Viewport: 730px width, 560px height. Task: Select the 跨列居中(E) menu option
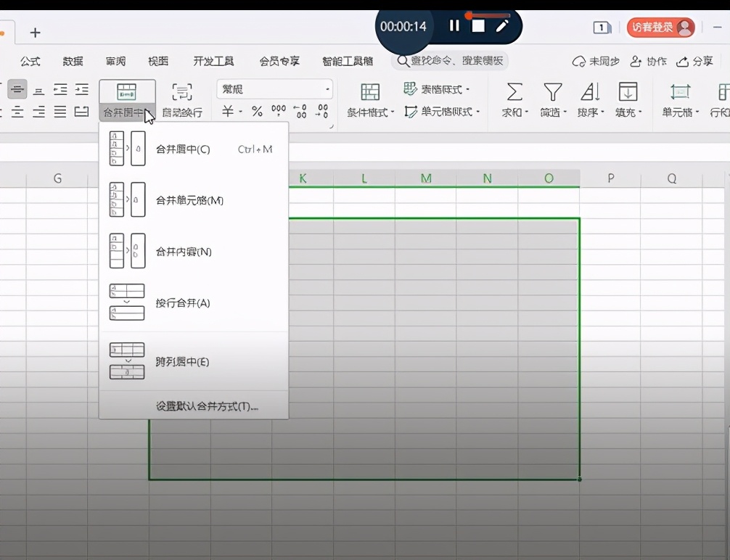coord(194,362)
